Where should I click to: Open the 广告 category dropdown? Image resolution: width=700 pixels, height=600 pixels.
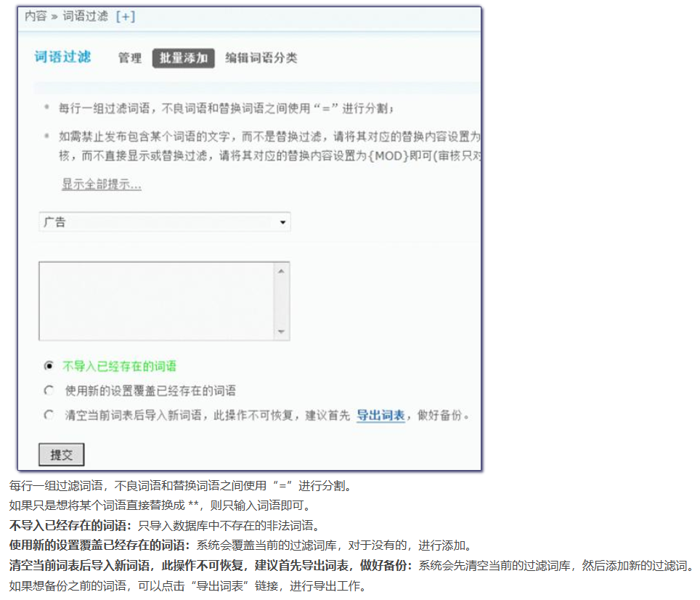164,222
